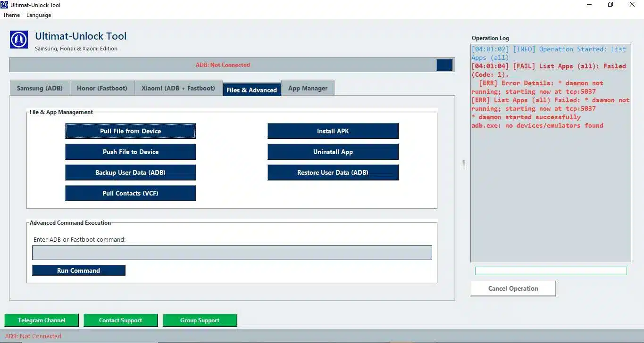Click the progress bar below the Operation Log

click(x=550, y=270)
